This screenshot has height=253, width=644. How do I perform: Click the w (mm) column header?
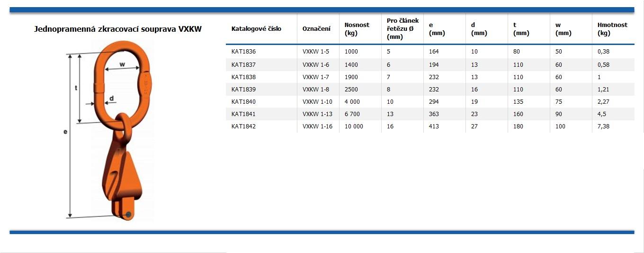[x=563, y=29]
